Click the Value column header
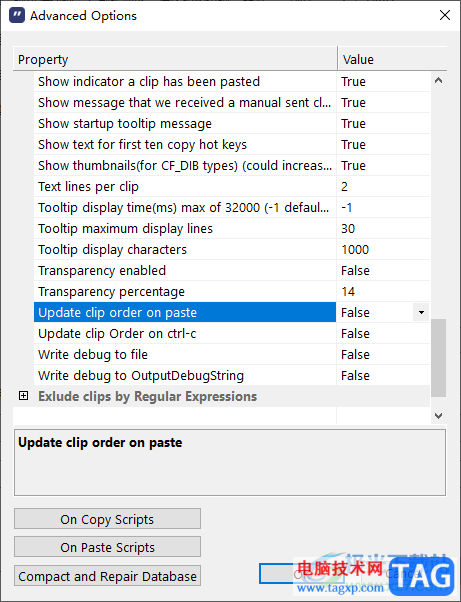Viewport: 461px width, 602px height. point(392,59)
